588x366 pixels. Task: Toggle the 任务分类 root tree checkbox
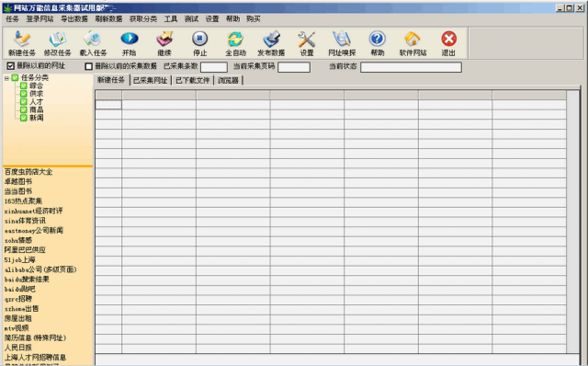pos(15,78)
